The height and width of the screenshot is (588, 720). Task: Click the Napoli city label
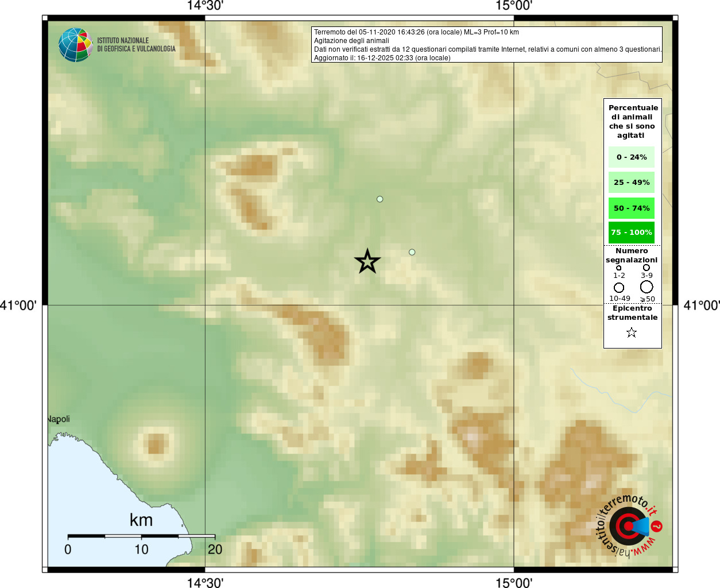coord(59,419)
